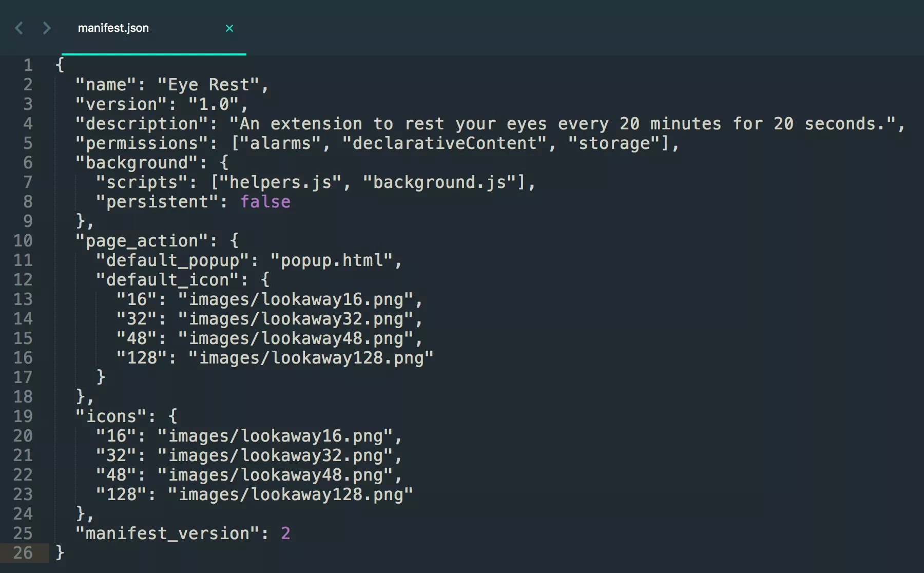Click the "declarativeContent" permission string
This screenshot has width=924, height=573.
[x=444, y=143]
